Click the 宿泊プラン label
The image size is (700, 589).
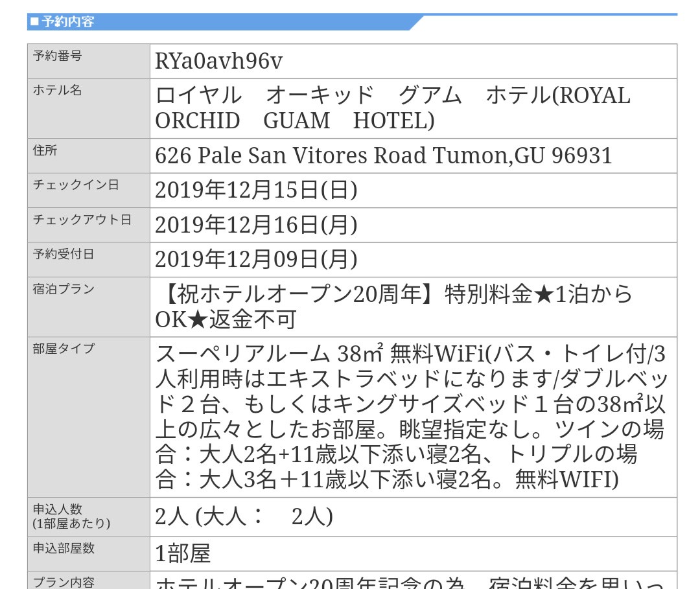(x=64, y=289)
